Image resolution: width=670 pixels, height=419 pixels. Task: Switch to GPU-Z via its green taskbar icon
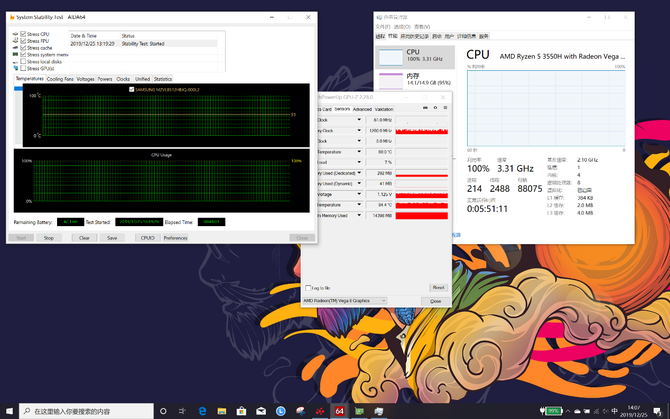coord(359,411)
